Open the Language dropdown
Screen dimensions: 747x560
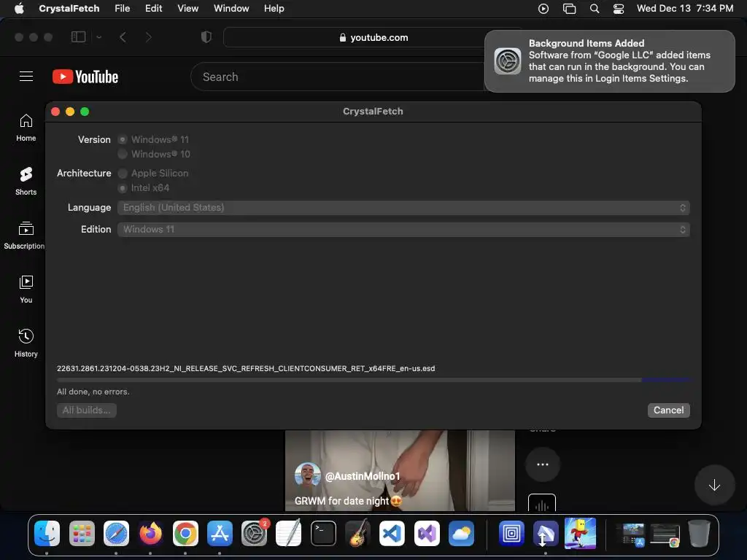[403, 208]
